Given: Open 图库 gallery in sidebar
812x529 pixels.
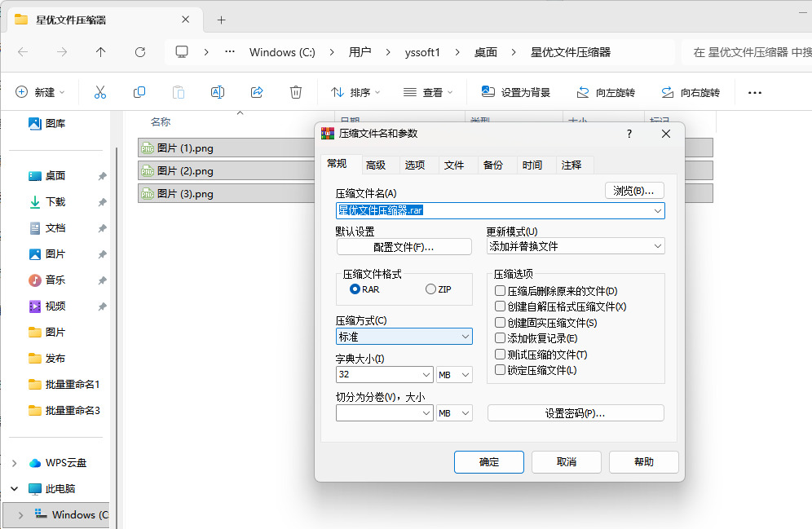Looking at the screenshot, I should pyautogui.click(x=46, y=123).
